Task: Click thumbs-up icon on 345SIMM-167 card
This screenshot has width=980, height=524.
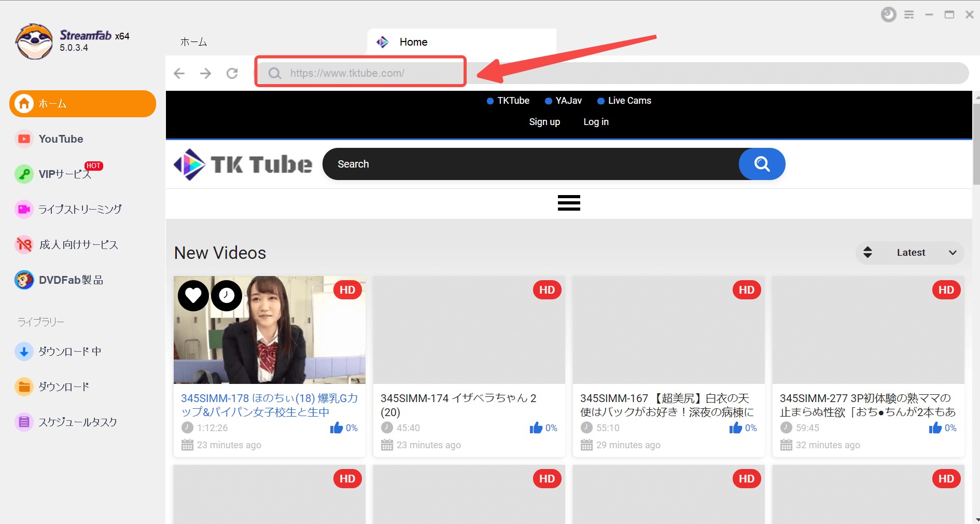Action: [x=736, y=428]
